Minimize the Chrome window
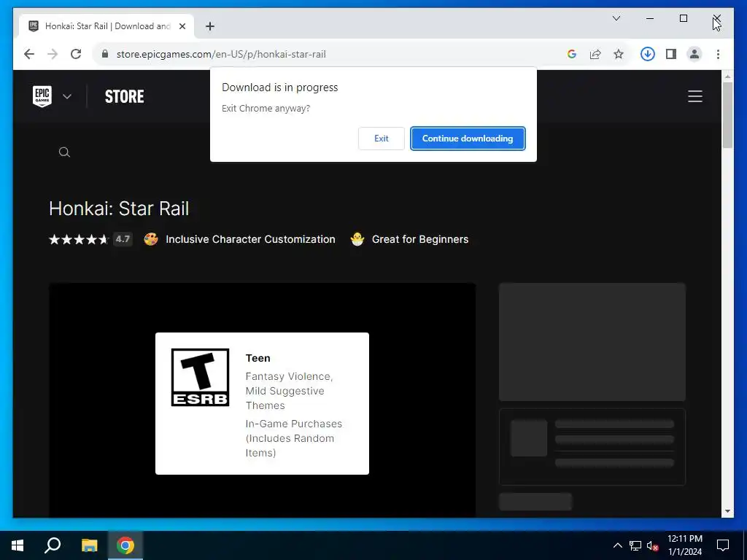 [x=650, y=18]
